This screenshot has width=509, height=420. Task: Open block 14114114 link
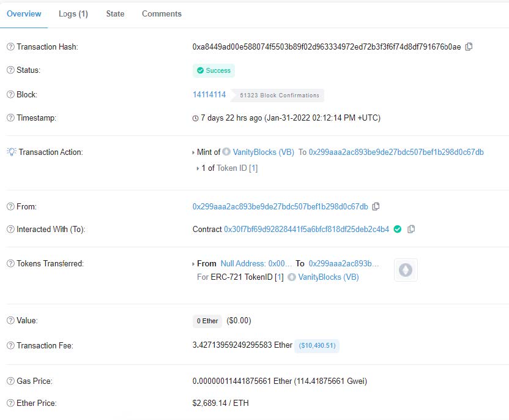tap(209, 95)
